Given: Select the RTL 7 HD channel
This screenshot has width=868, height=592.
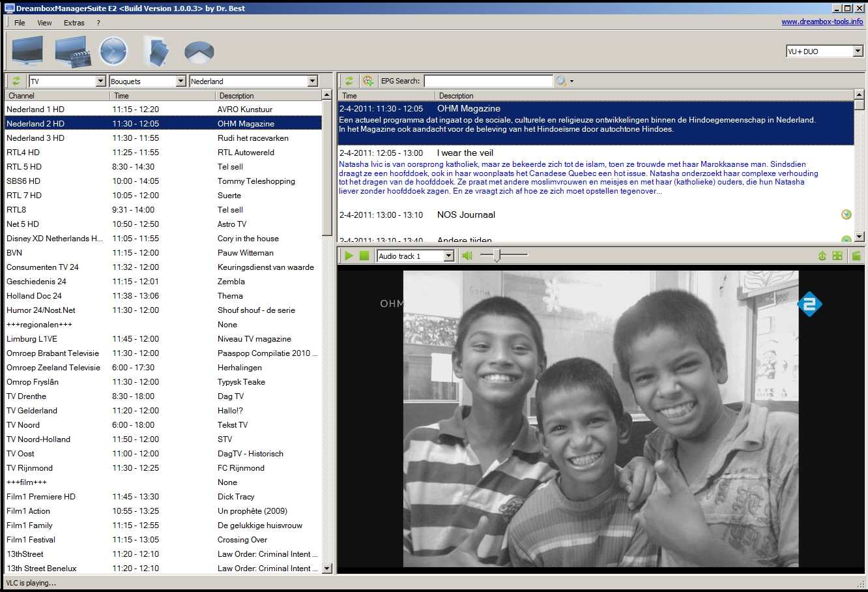Looking at the screenshot, I should 163,196.
